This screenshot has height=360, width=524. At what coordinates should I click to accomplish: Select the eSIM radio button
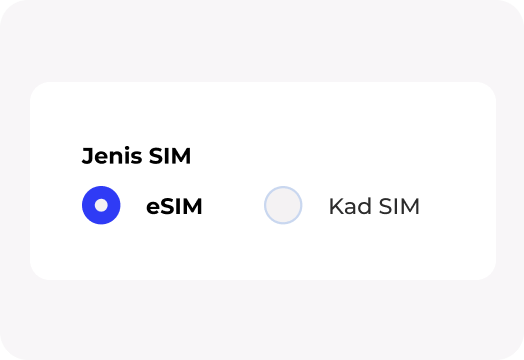(x=101, y=205)
